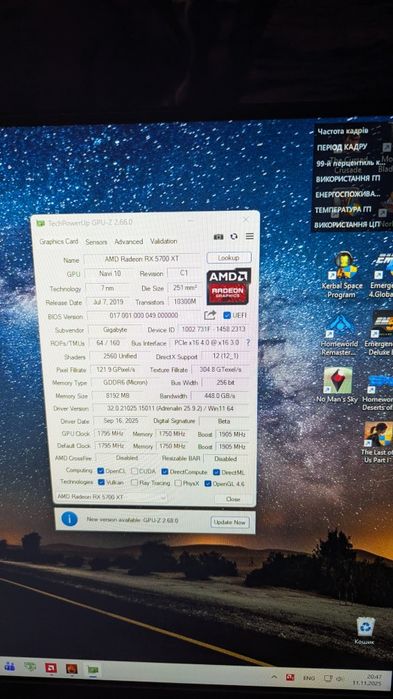Viewport: 393px width, 699px height.
Task: Click the ENG language indicator
Action: (x=309, y=678)
